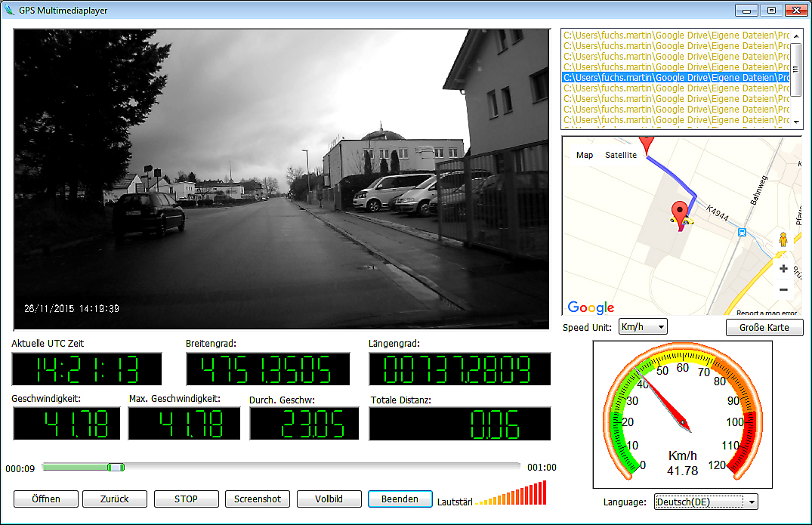
Task: Zoom in on the map
Action: click(783, 269)
